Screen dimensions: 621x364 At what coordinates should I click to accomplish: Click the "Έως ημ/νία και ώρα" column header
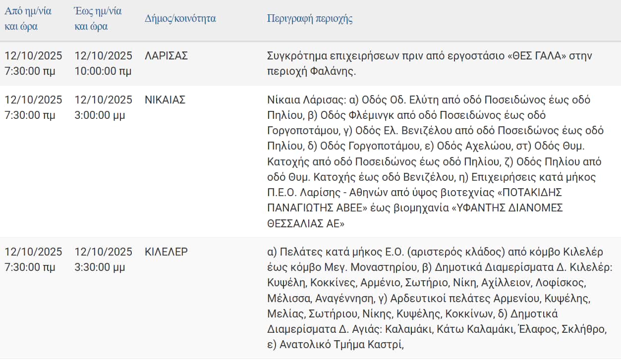click(98, 18)
